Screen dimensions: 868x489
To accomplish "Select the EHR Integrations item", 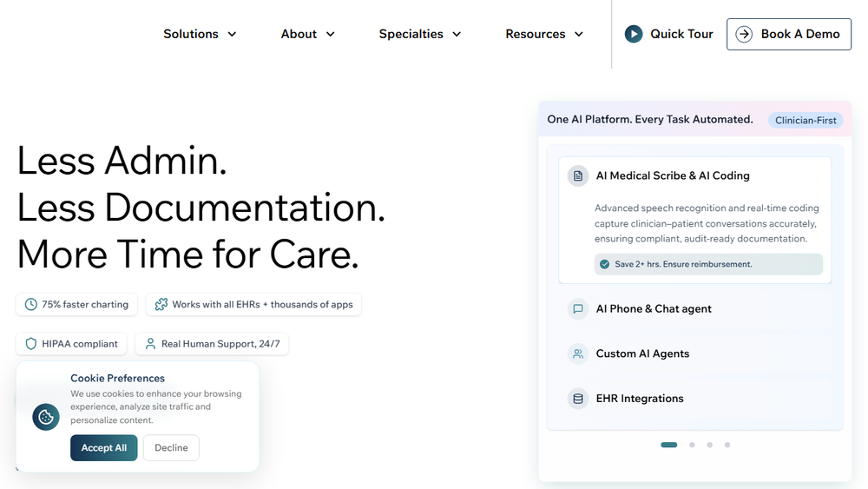I will [695, 399].
